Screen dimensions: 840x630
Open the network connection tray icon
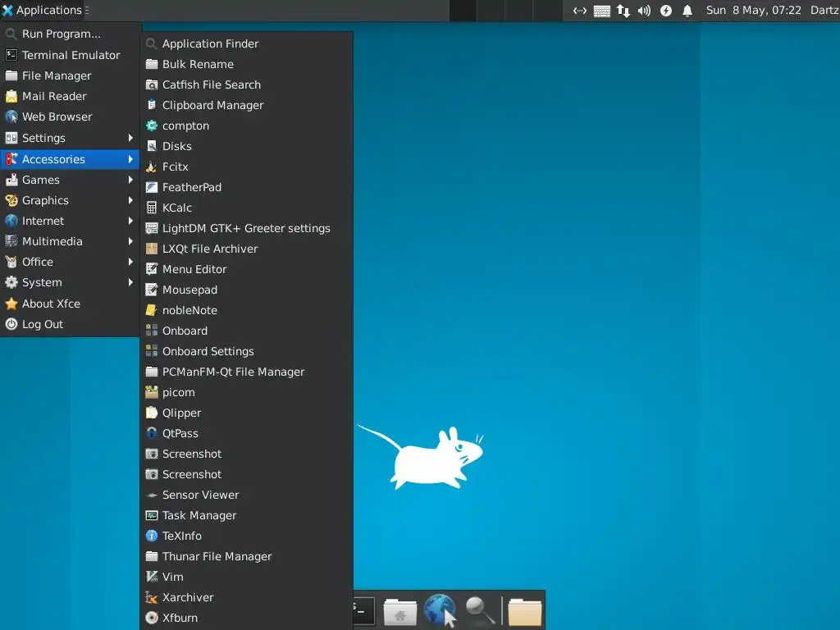point(580,11)
